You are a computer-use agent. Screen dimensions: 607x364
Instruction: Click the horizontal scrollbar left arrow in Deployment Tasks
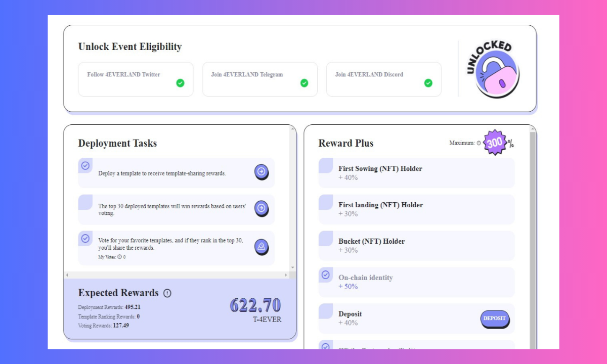point(67,275)
